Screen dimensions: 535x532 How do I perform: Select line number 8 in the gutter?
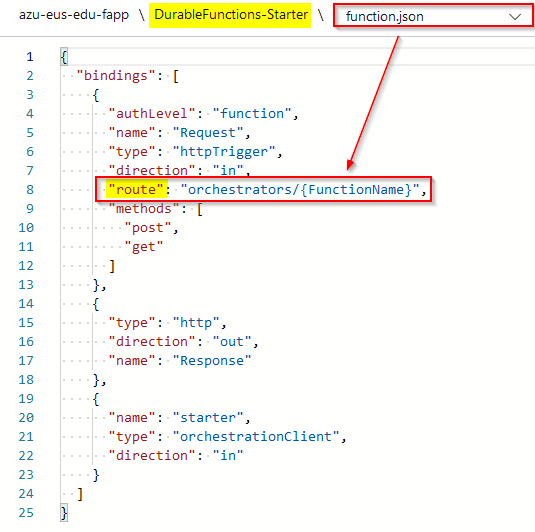(30, 189)
